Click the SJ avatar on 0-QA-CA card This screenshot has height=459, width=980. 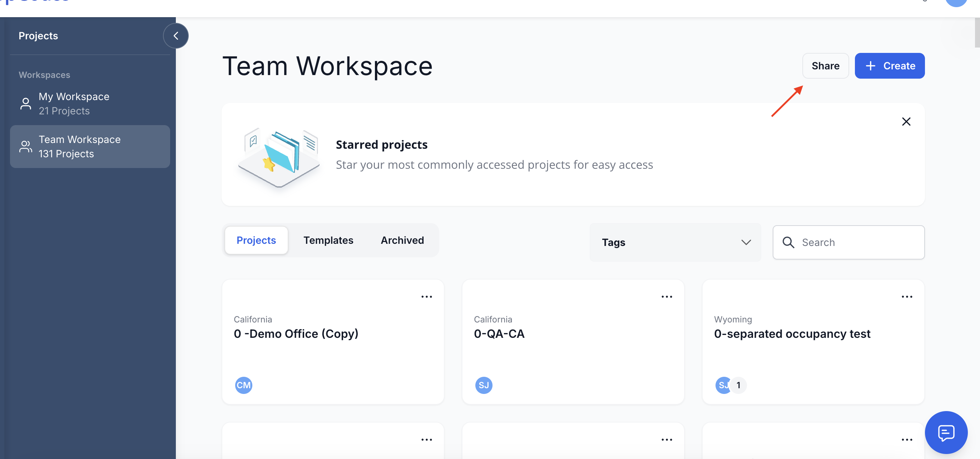484,385
